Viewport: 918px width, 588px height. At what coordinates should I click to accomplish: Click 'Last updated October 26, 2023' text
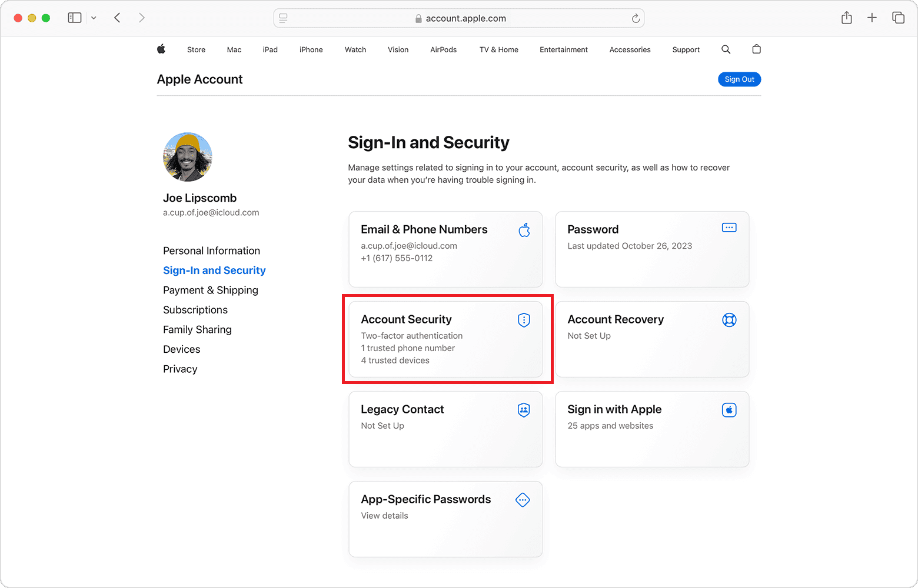(630, 246)
